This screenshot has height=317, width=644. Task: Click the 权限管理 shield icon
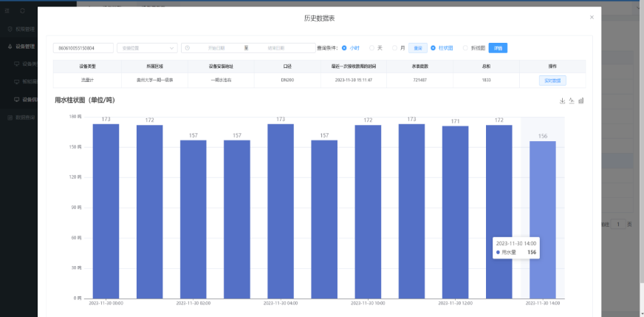click(x=9, y=30)
